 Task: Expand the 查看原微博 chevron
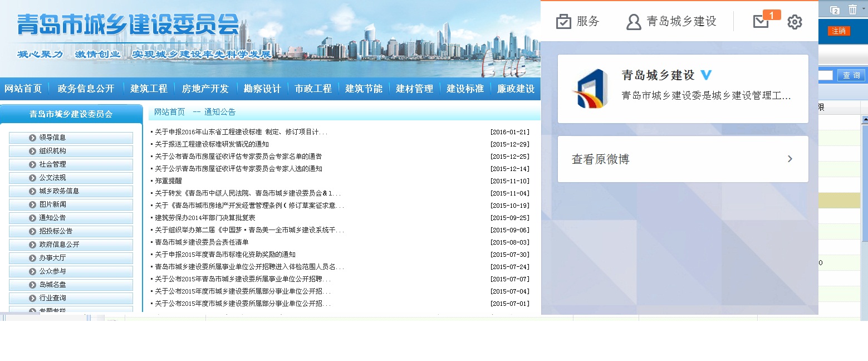[x=789, y=159]
